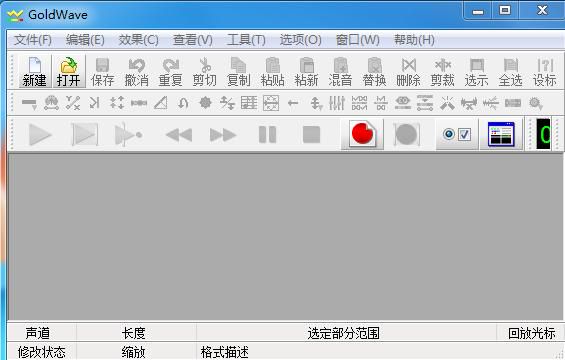Click the 剪切 scissors icon

point(205,71)
